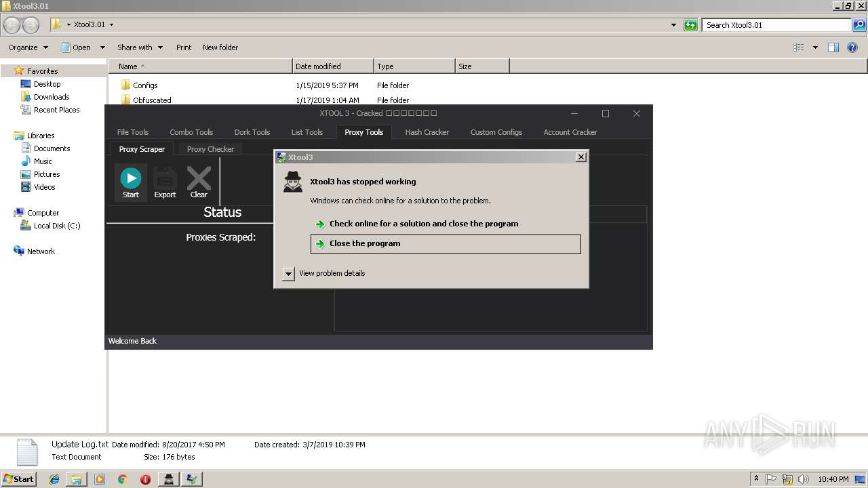
Task: Open Desktop in Favorites
Action: pyautogui.click(x=40, y=84)
